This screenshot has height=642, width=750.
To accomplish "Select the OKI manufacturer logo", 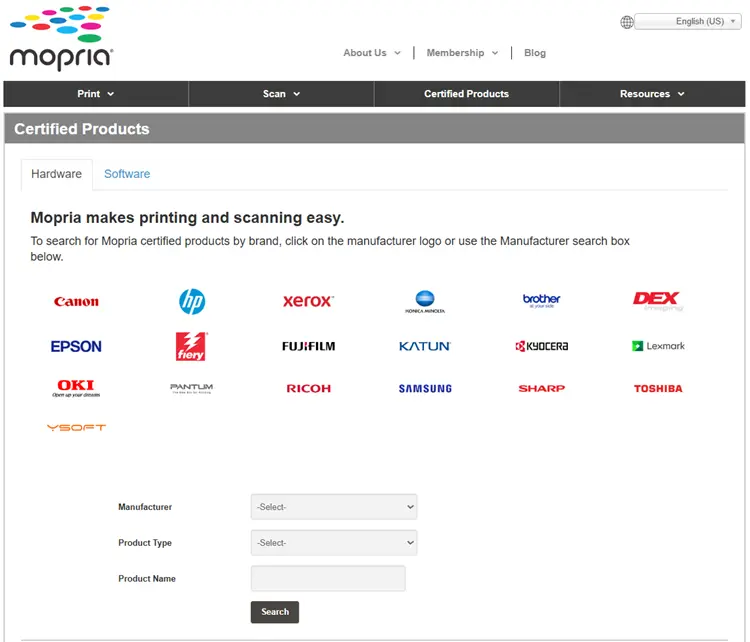I will 76,388.
